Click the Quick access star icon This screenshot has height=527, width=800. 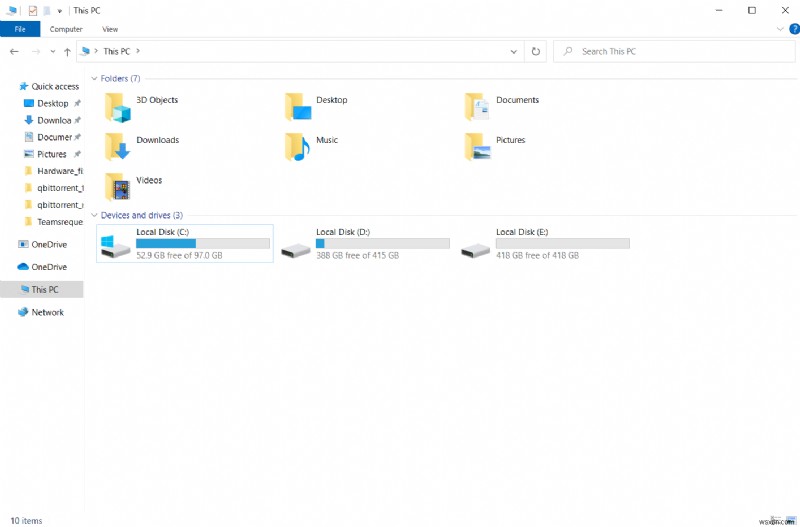[23, 86]
